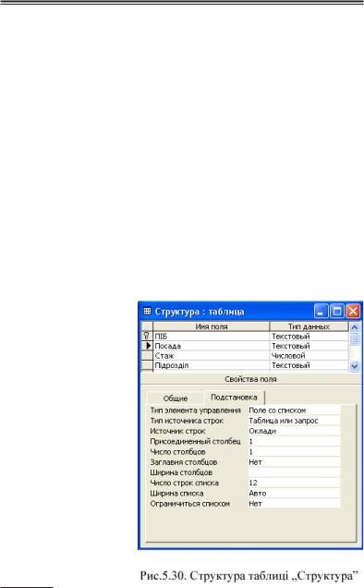Select the Стаж field name cell

tap(211, 356)
